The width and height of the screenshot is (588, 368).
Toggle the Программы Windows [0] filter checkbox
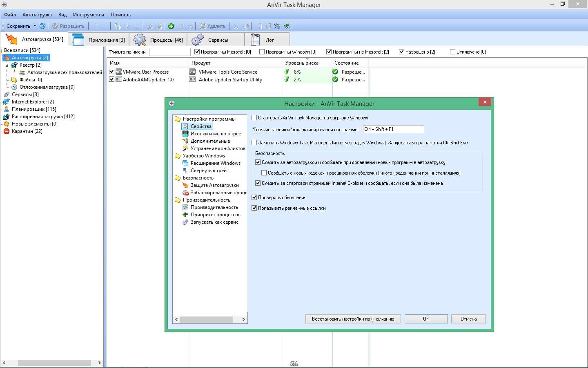click(262, 52)
